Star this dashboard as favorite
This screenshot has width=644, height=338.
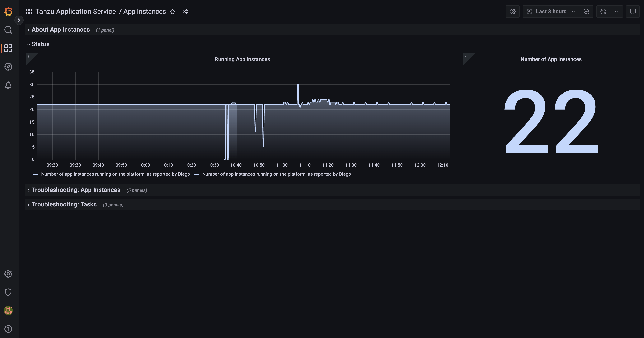point(173,12)
